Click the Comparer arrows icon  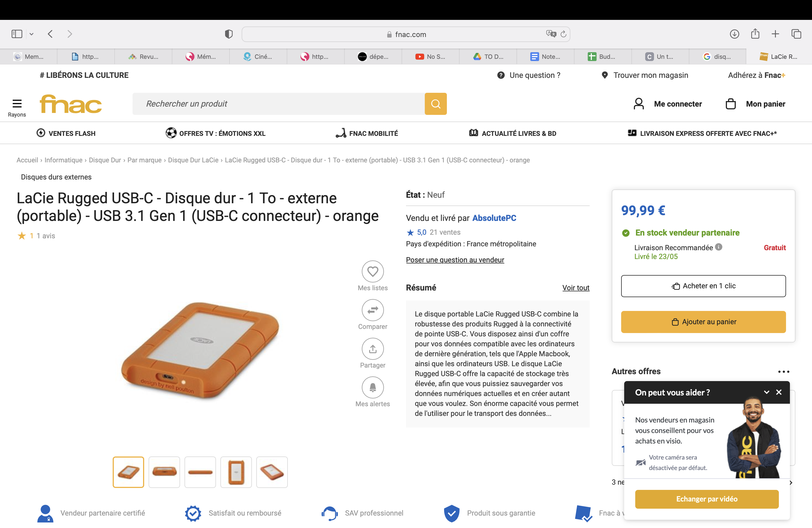click(373, 310)
